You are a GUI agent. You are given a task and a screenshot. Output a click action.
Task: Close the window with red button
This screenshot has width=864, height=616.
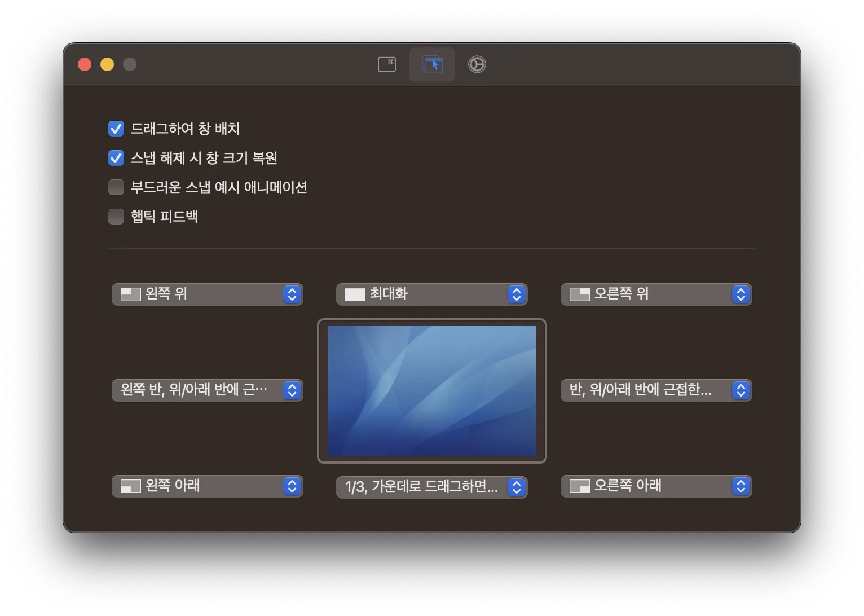[x=85, y=64]
